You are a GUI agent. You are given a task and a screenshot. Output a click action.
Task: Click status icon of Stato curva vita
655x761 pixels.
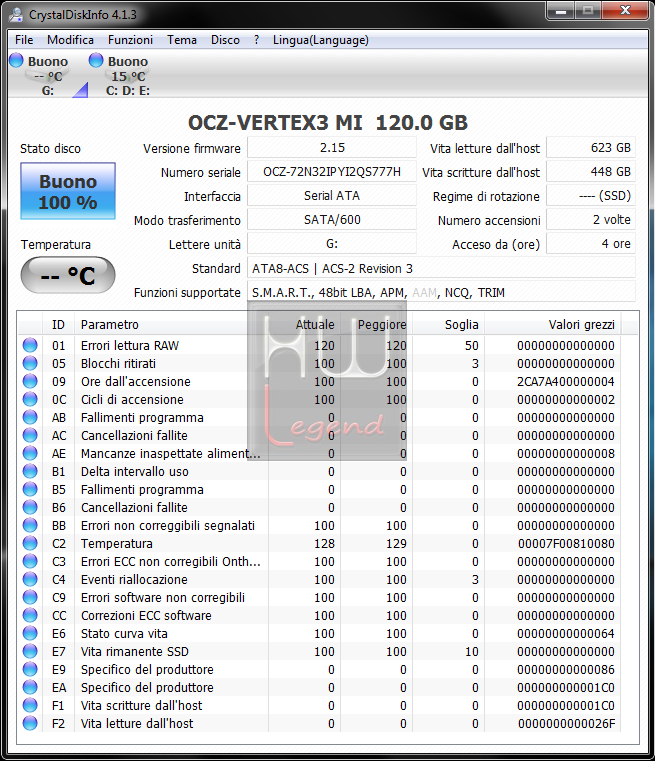click(30, 633)
